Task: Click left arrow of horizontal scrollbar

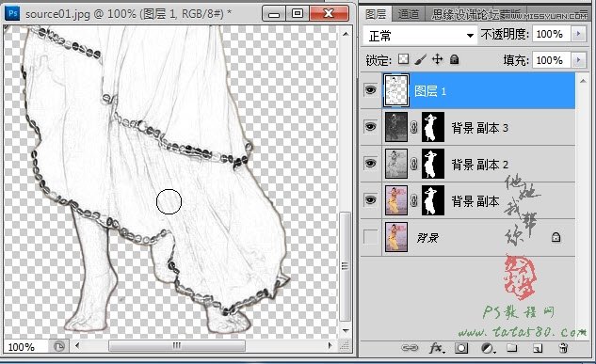Action: 77,345
